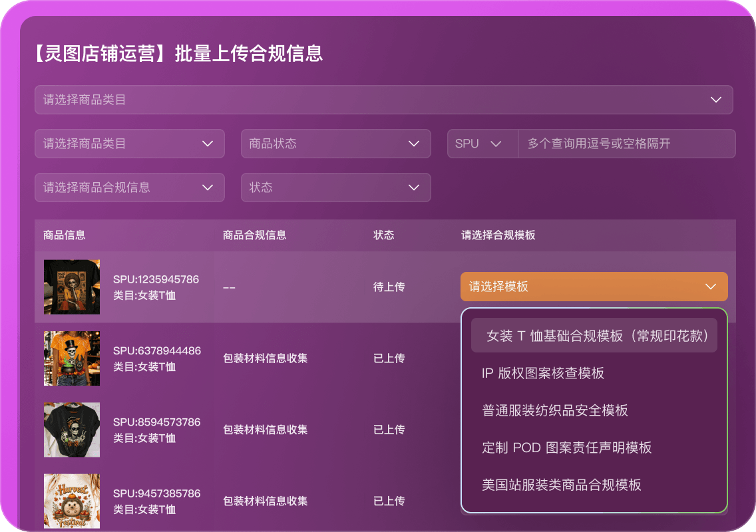Click the chevron arrow of 商品状态 dropdown

tap(414, 144)
